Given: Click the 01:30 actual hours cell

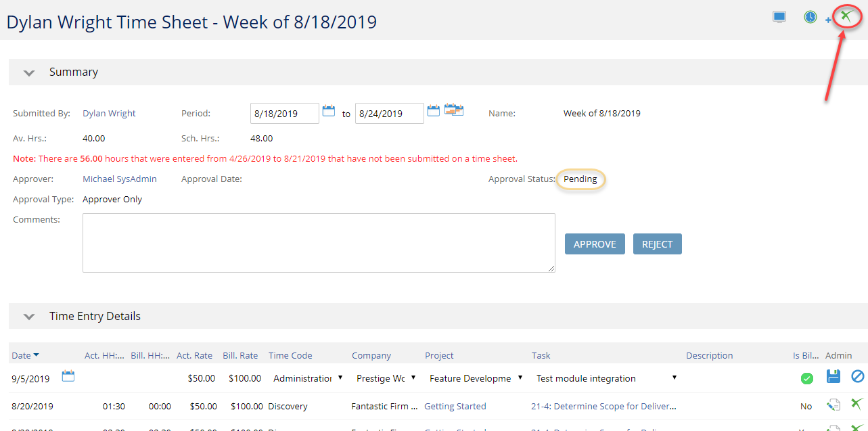Looking at the screenshot, I should 114,406.
